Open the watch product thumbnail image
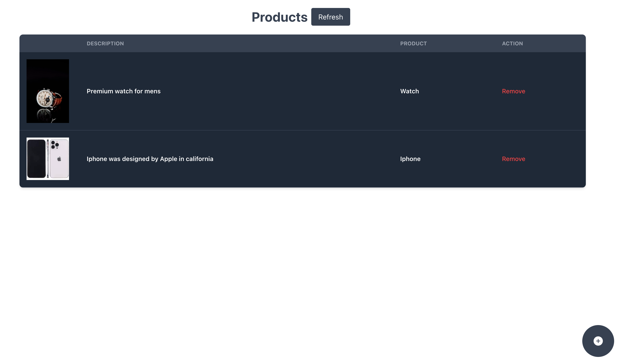Image resolution: width=619 pixels, height=364 pixels. 48,91
